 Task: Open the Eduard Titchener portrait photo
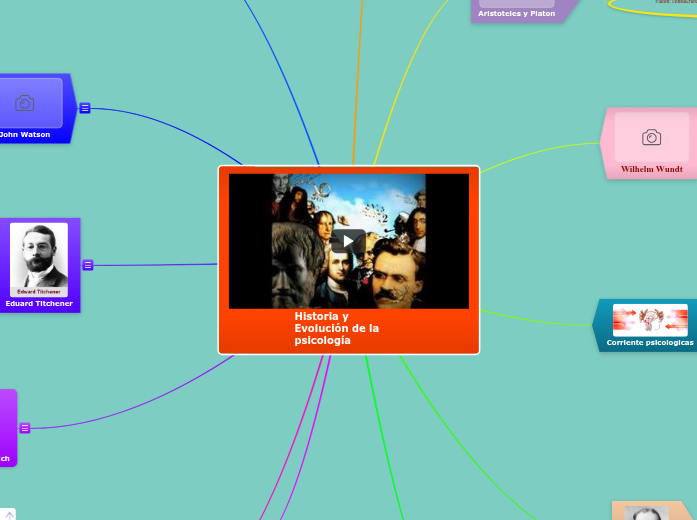[39, 259]
